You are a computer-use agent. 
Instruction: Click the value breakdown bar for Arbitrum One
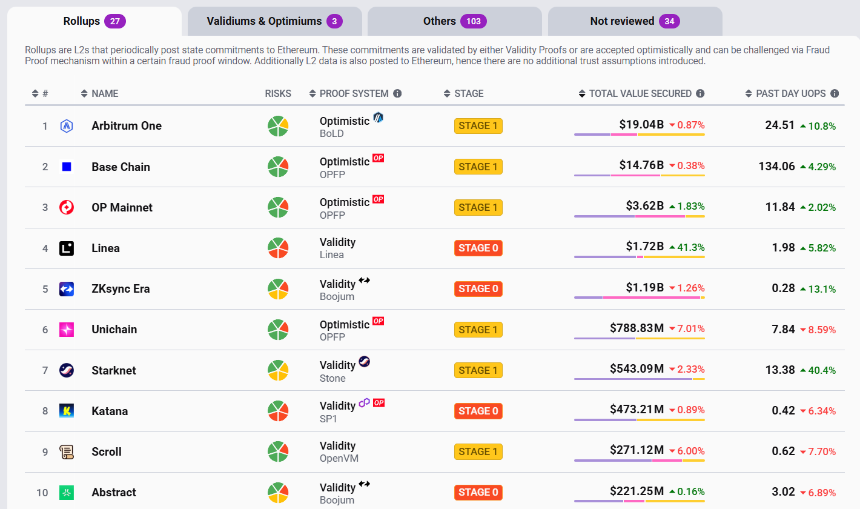tap(639, 137)
